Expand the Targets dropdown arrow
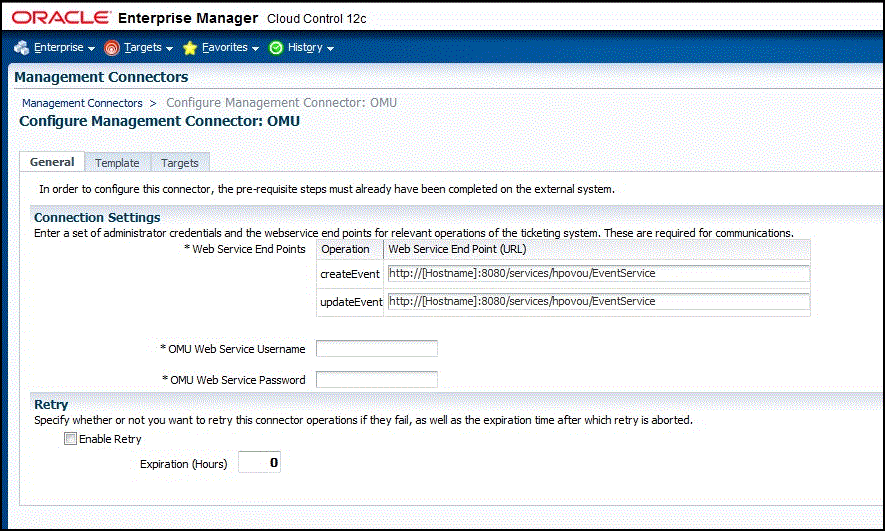885x531 pixels. [169, 49]
